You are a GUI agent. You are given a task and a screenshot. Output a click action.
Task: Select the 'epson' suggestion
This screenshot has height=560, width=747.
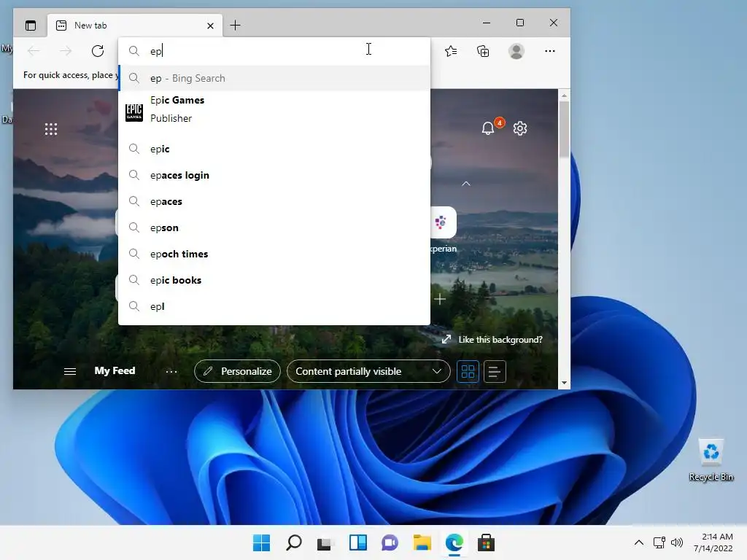(274, 227)
